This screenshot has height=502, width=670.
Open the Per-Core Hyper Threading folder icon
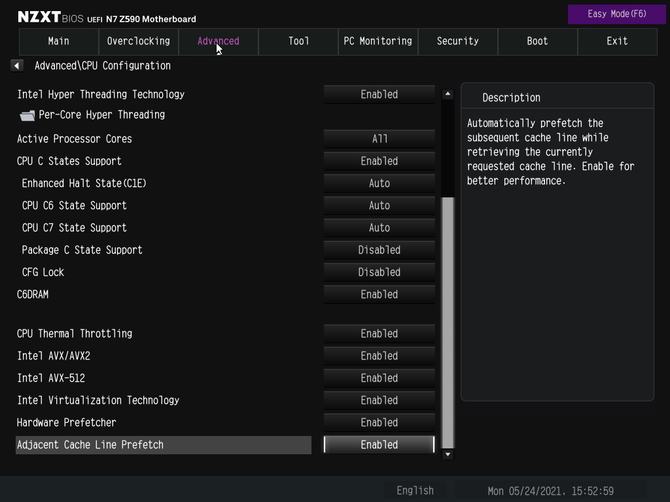[x=27, y=115]
